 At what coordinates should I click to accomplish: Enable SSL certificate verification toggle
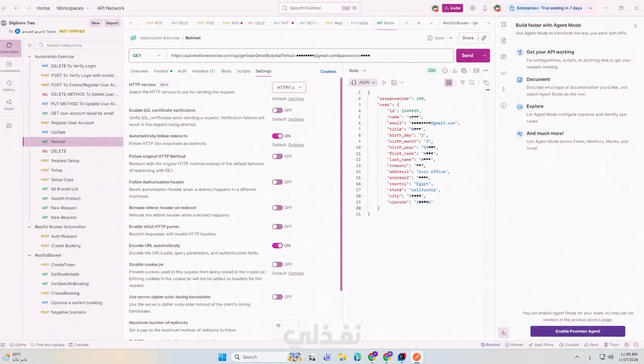pyautogui.click(x=277, y=110)
